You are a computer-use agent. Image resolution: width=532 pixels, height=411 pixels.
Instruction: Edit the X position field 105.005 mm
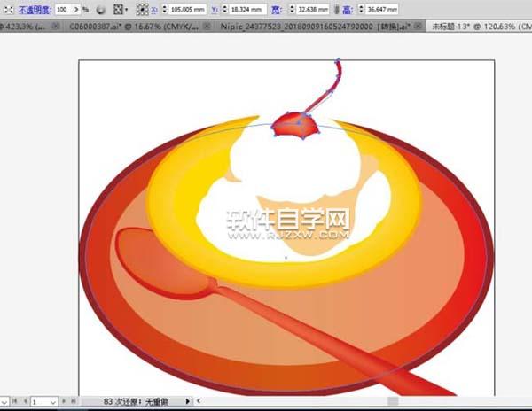coord(187,10)
